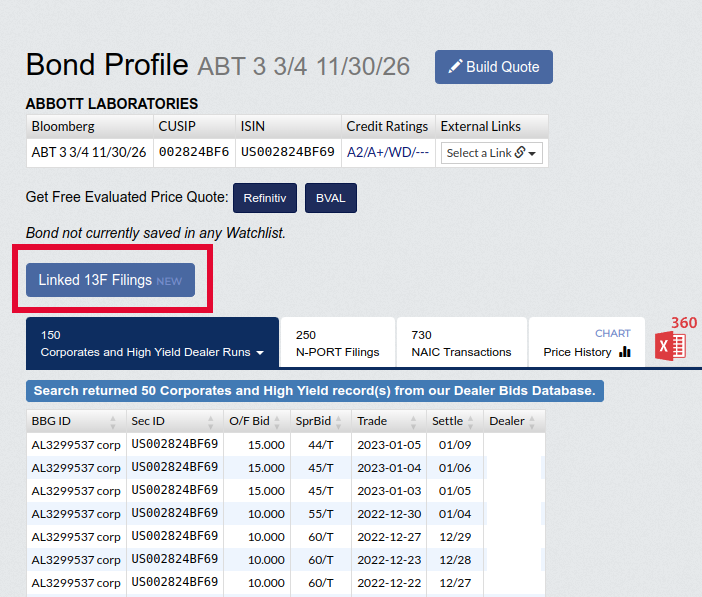The height and width of the screenshot is (597, 702).
Task: Click the 44/T spread bid cell
Action: pyautogui.click(x=321, y=445)
